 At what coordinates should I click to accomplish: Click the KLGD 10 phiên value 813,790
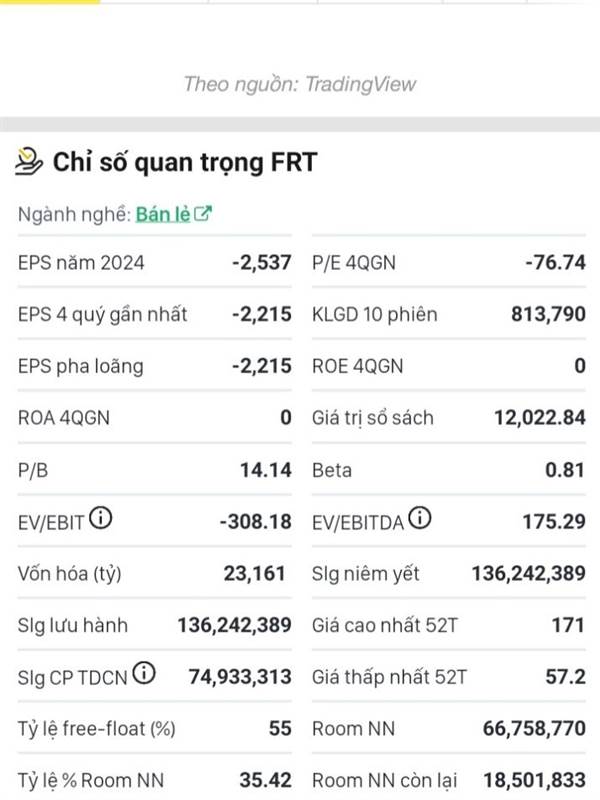pyautogui.click(x=548, y=314)
